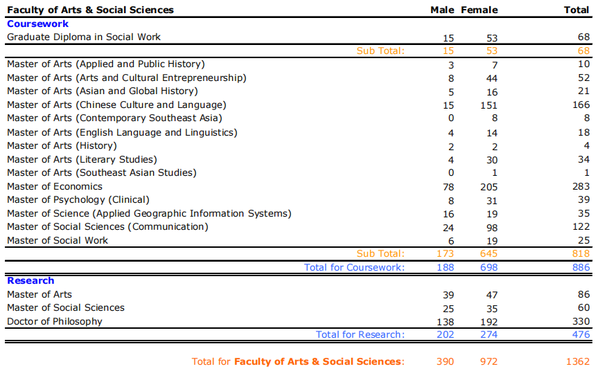Click the Research section heading

[31, 280]
